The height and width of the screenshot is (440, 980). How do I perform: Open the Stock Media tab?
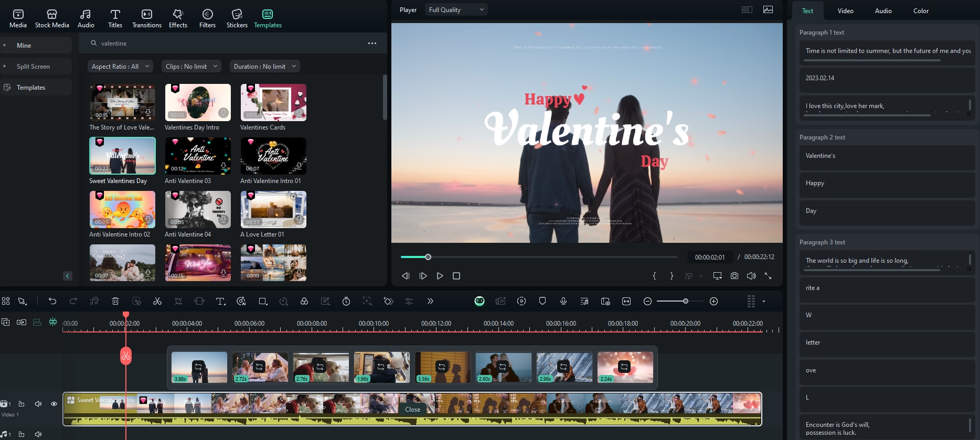click(x=52, y=18)
